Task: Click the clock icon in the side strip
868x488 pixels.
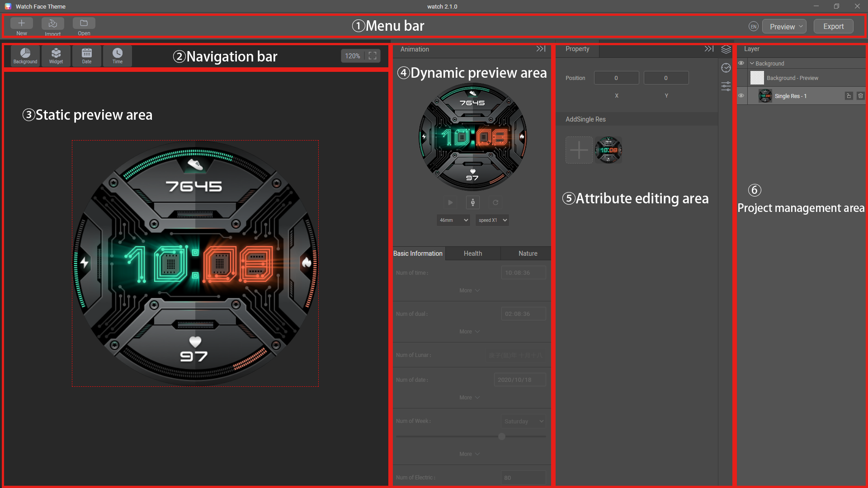Action: click(x=726, y=68)
